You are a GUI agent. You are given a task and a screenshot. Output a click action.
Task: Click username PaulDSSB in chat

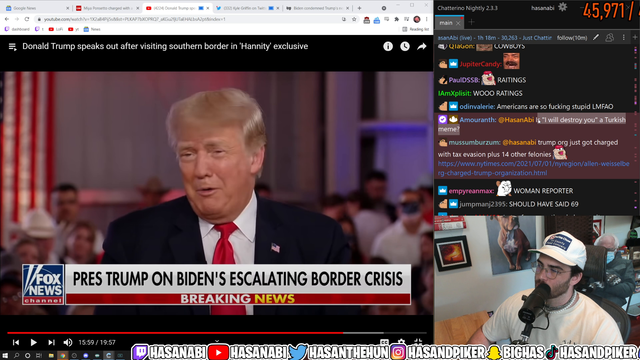(464, 80)
